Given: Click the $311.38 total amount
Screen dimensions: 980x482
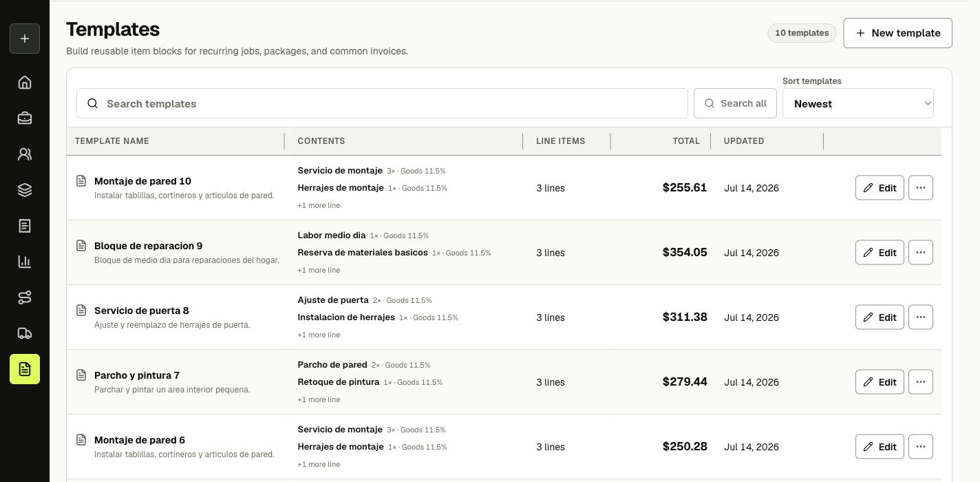Looking at the screenshot, I should (x=685, y=317).
